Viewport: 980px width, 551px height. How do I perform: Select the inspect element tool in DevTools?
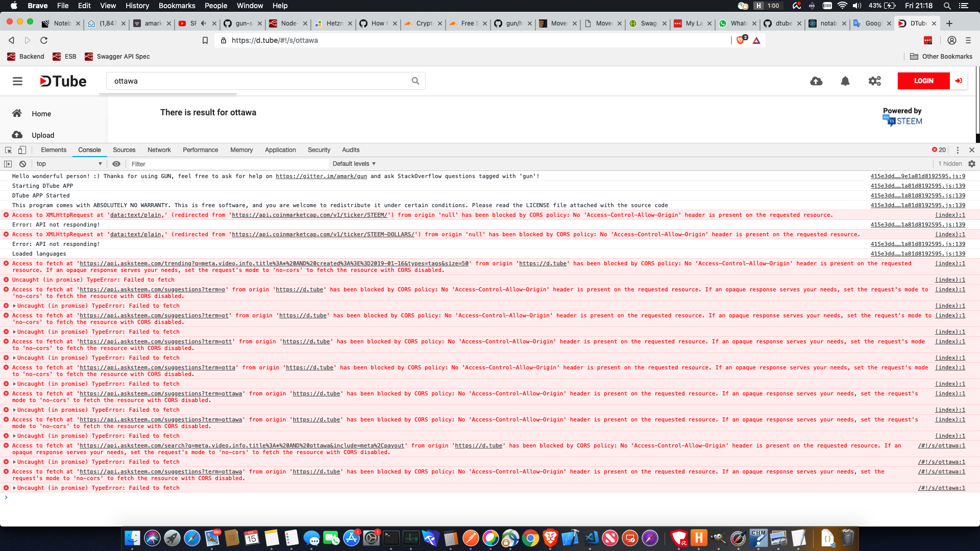point(7,149)
